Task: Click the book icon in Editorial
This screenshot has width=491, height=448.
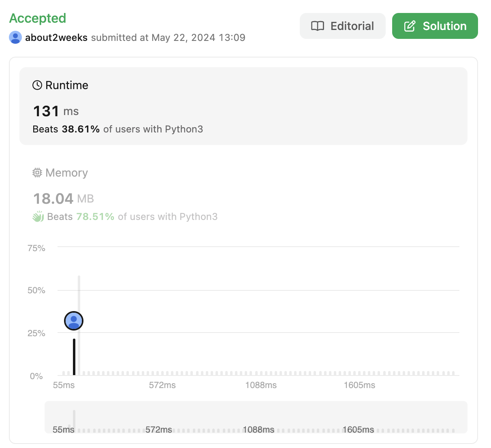Action: 318,26
